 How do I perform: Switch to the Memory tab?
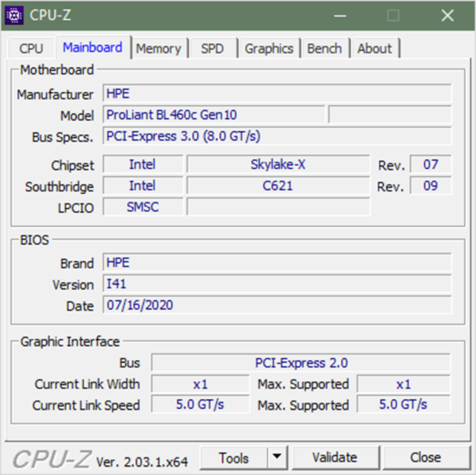coord(158,48)
